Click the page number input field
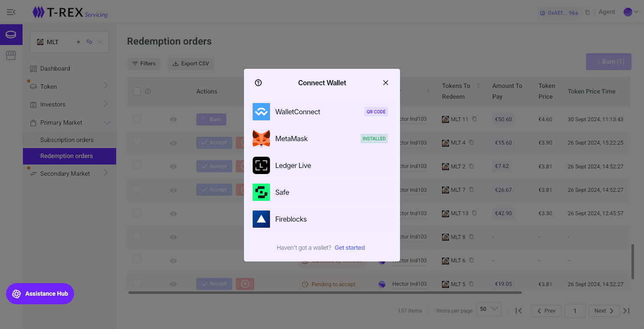644x329 pixels. (575, 310)
